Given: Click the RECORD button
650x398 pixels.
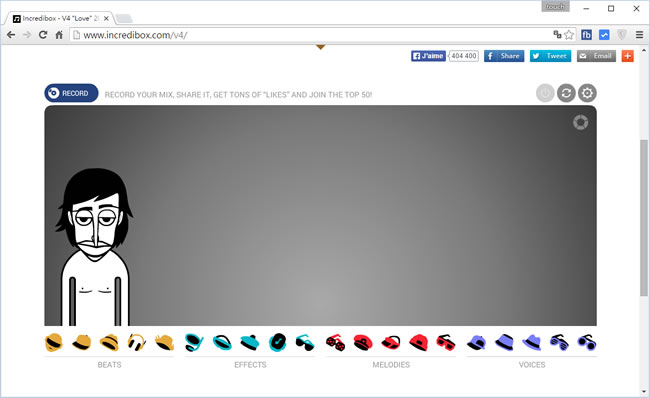Looking at the screenshot, I should 71,93.
